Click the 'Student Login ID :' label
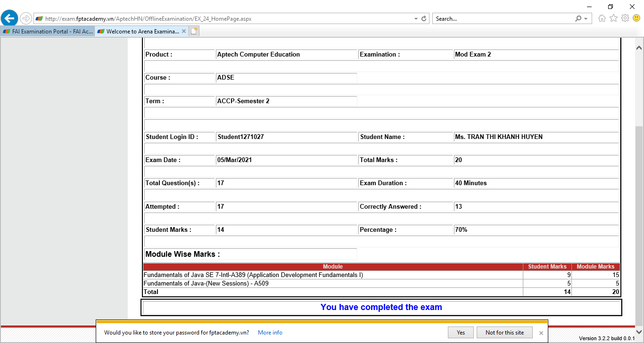The width and height of the screenshot is (644, 343). 172,137
